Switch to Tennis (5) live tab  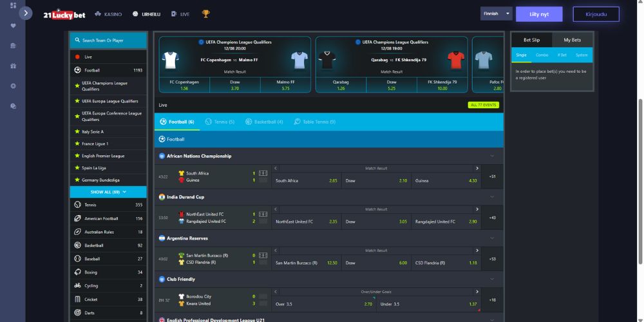[x=220, y=122]
